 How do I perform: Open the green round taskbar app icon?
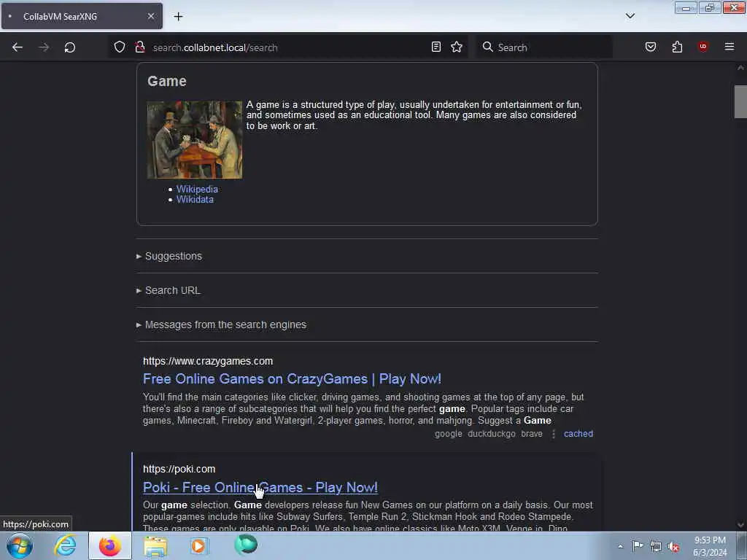(x=246, y=545)
